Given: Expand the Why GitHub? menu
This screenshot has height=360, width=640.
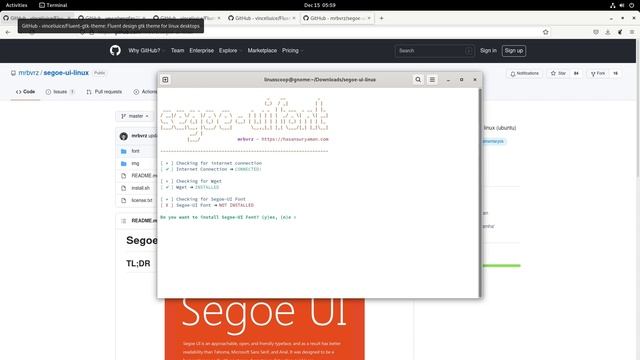Looking at the screenshot, I should tap(146, 51).
